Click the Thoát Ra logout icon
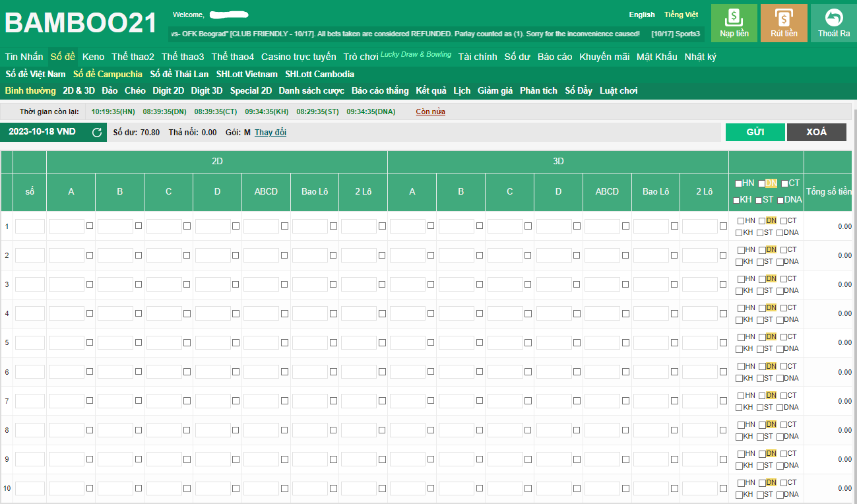This screenshot has height=504, width=857. (x=834, y=23)
